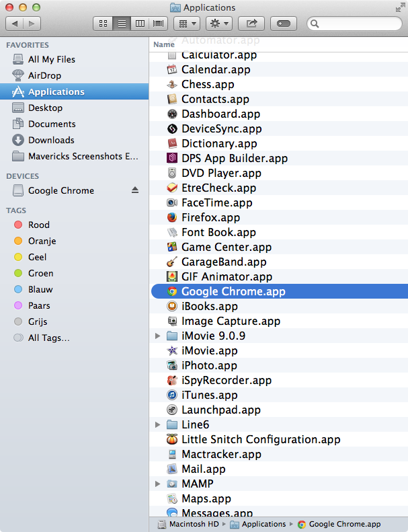Select the iTunes.app icon
The image size is (408, 532).
[x=172, y=395]
